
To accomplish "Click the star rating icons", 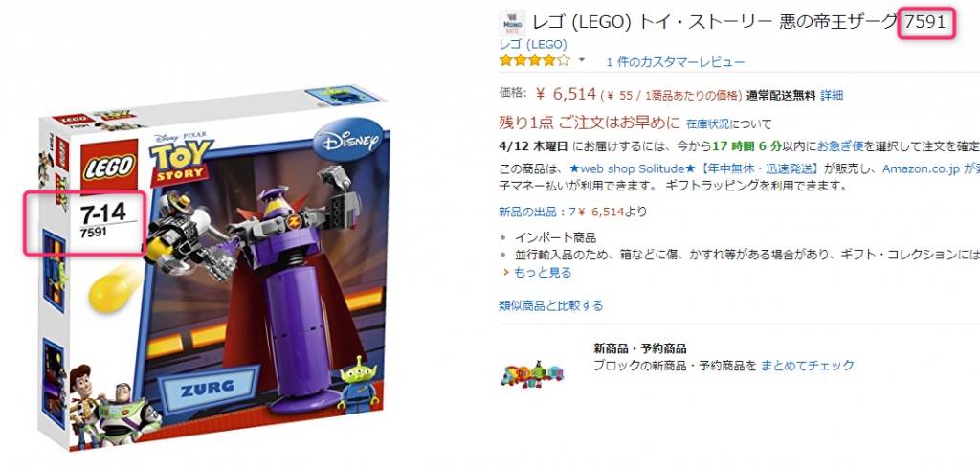I will tap(534, 60).
